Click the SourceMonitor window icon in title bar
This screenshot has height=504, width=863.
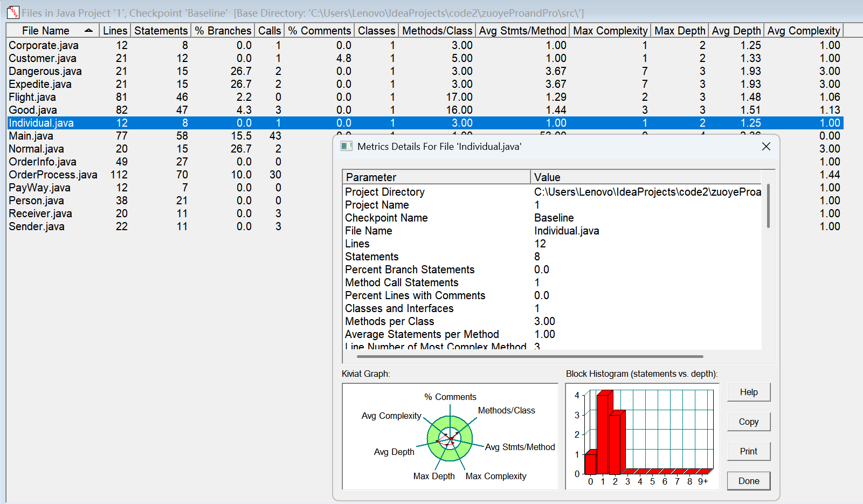tap(13, 12)
